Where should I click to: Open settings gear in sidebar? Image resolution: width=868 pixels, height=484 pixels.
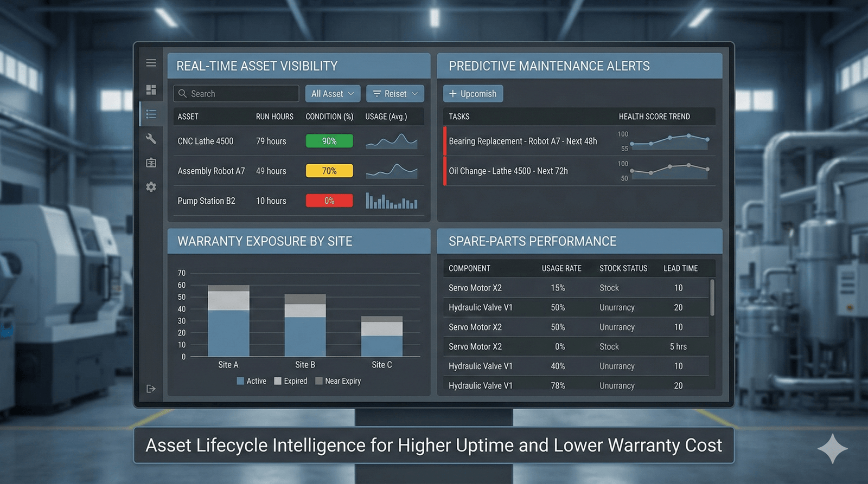(151, 187)
